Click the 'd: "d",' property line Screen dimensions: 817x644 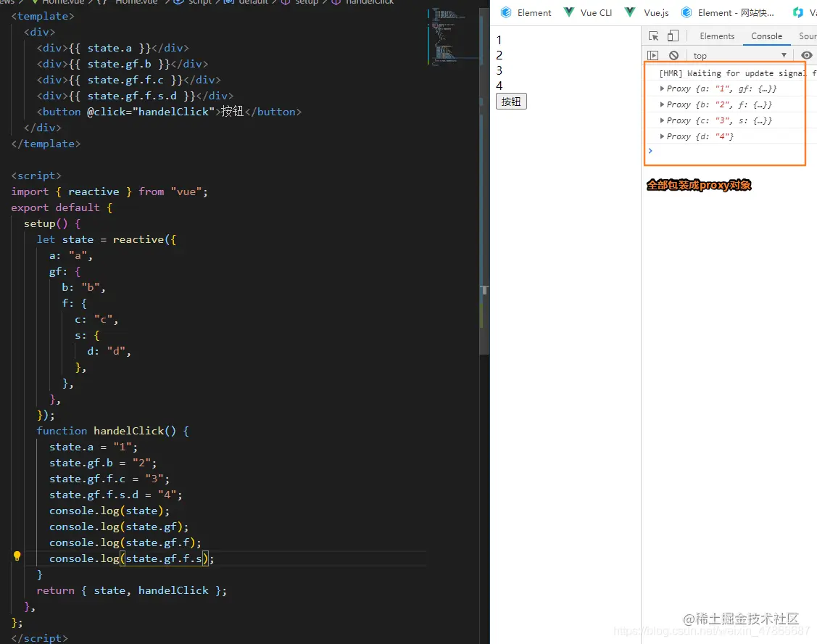(109, 352)
